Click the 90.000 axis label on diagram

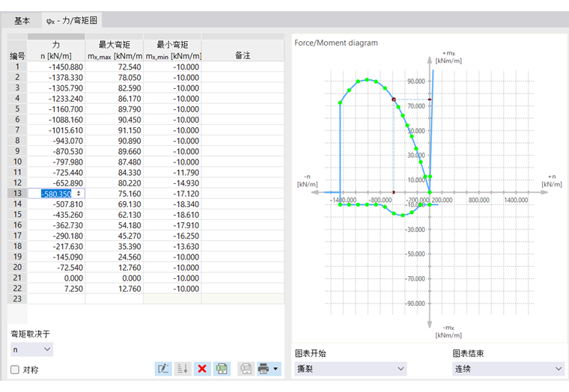[x=416, y=82]
